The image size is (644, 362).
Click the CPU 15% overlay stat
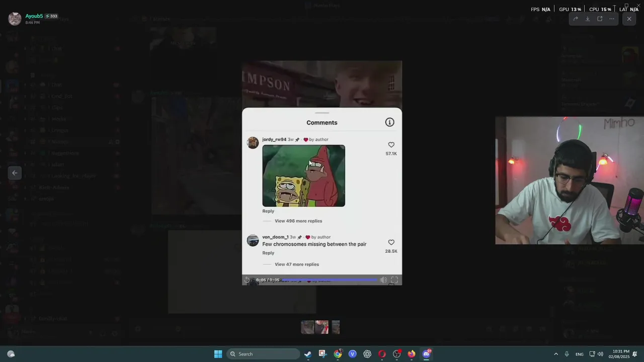coord(600,9)
